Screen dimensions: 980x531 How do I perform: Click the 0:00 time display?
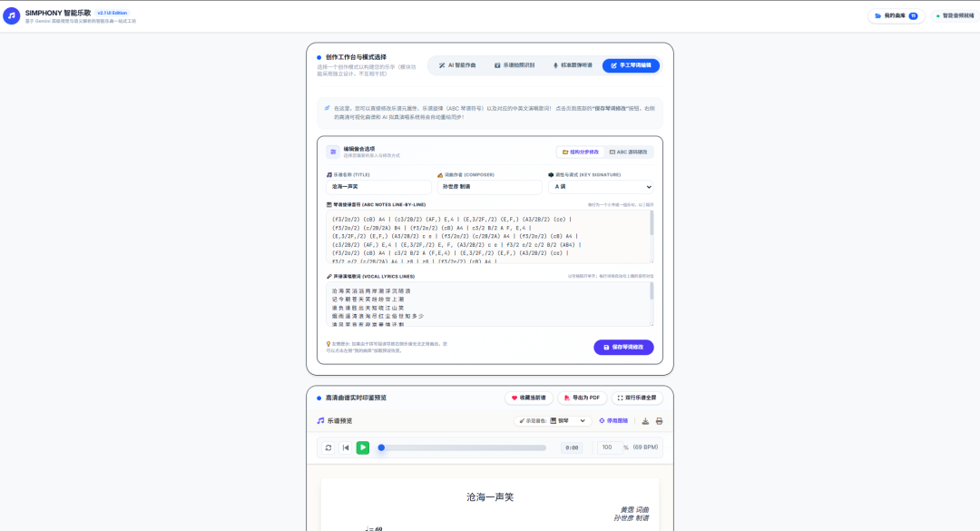coord(572,447)
